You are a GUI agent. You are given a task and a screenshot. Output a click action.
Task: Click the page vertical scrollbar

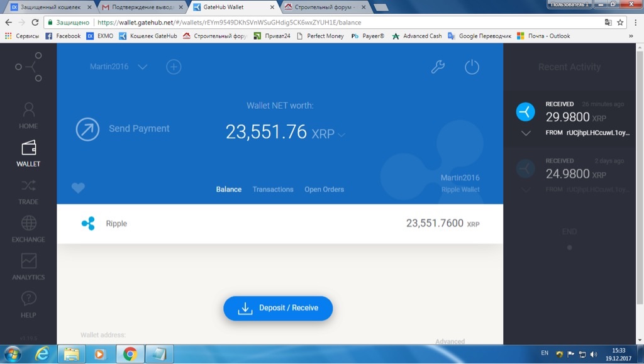click(640, 177)
